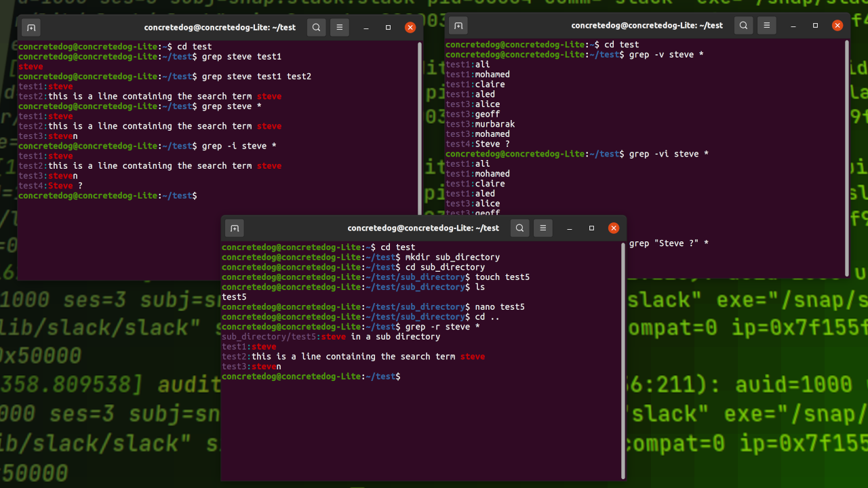The height and width of the screenshot is (488, 868).
Task: Open the center terminal's hamburger menu
Action: [542, 228]
